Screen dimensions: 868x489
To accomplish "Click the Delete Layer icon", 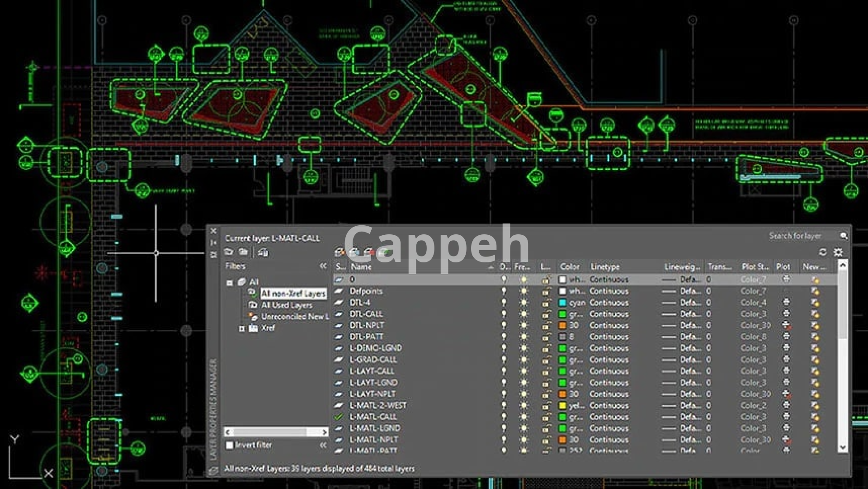I will click(x=369, y=252).
